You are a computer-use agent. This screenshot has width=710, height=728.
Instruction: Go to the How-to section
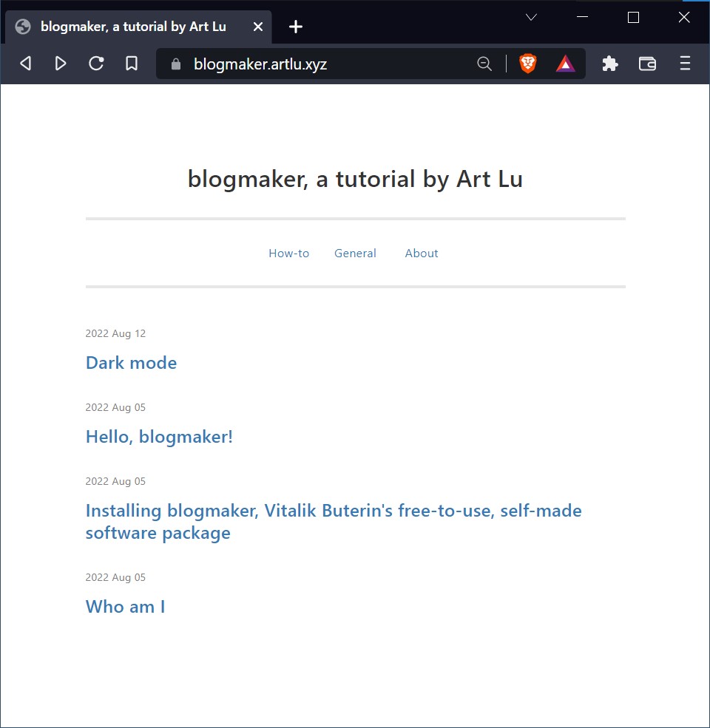[x=288, y=253]
